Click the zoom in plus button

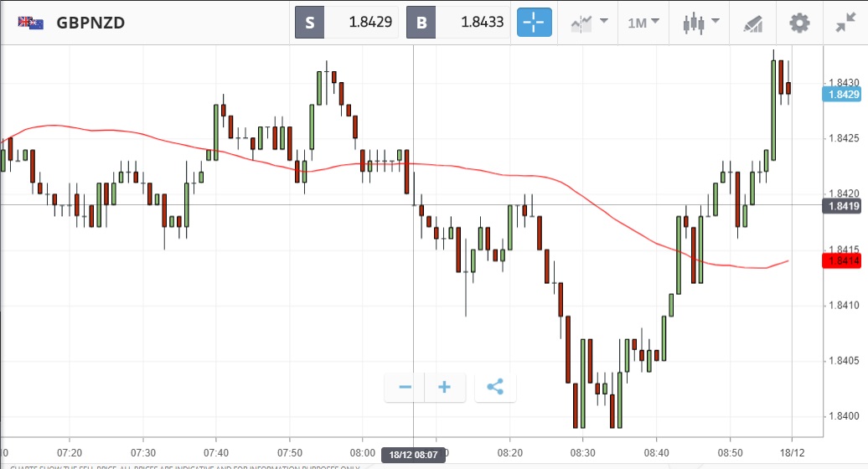point(445,387)
